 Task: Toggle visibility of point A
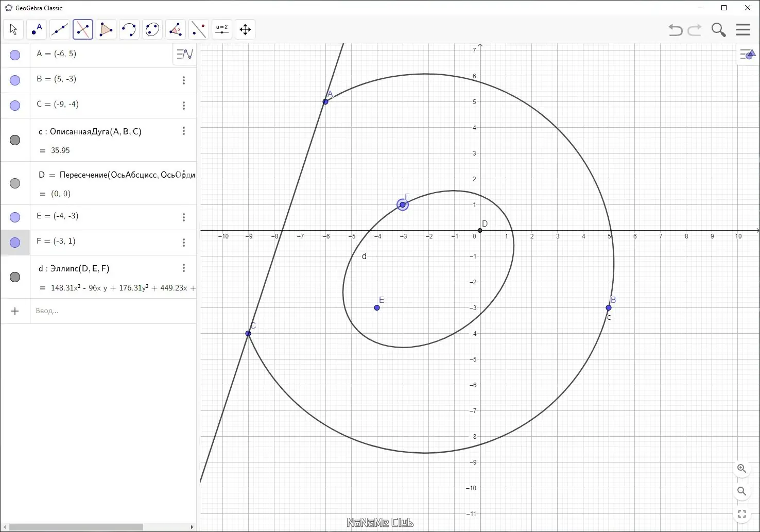coord(15,55)
